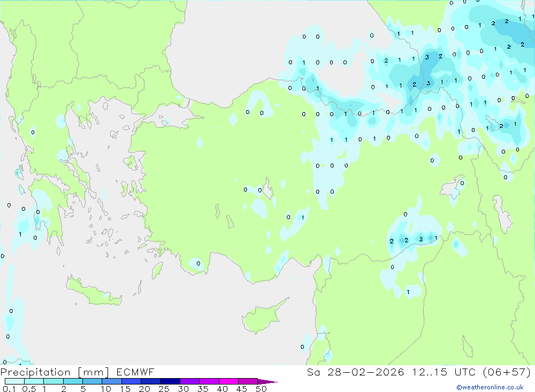This screenshot has width=535, height=392.
Task: Click the '12..15 UTC' time label
Action: (x=444, y=372)
